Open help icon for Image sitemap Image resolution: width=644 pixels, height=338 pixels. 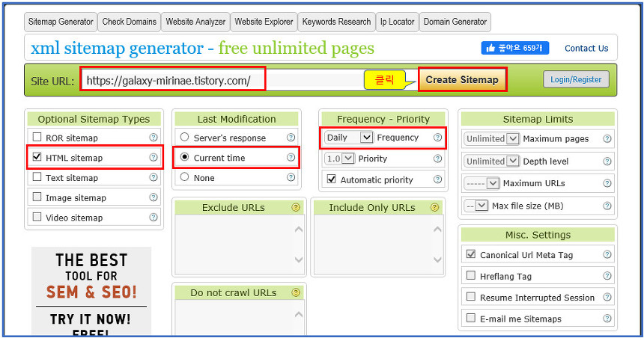pos(154,197)
